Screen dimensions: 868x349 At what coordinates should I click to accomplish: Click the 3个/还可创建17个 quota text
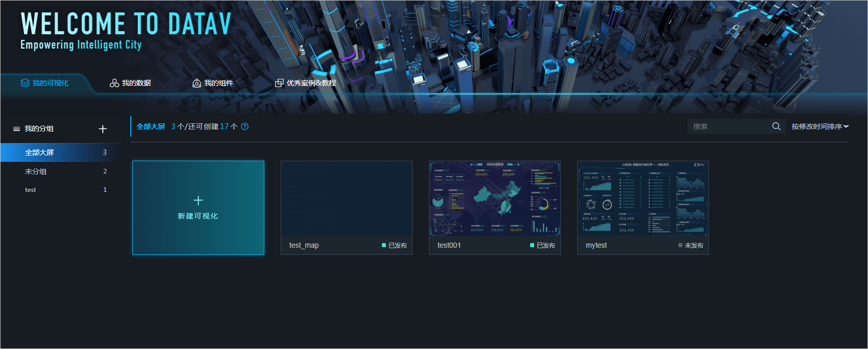click(204, 126)
